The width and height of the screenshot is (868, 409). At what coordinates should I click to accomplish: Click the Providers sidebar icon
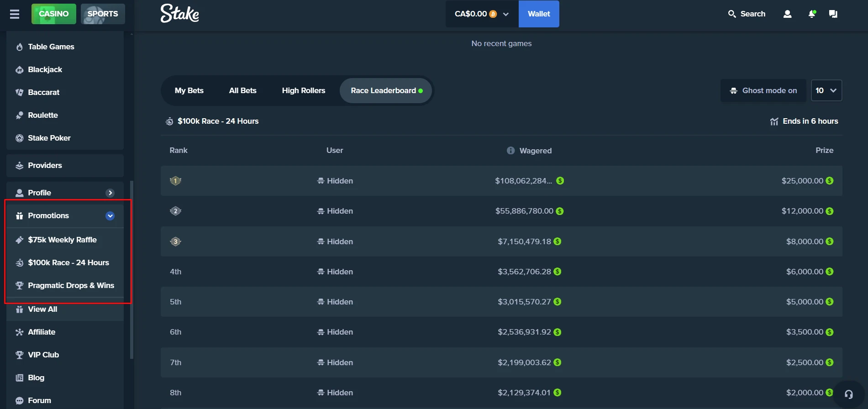(x=19, y=165)
